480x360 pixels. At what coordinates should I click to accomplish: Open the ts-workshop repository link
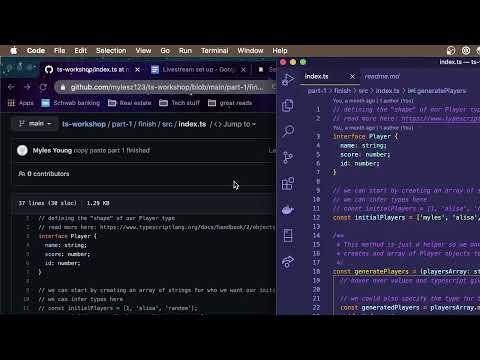point(84,124)
